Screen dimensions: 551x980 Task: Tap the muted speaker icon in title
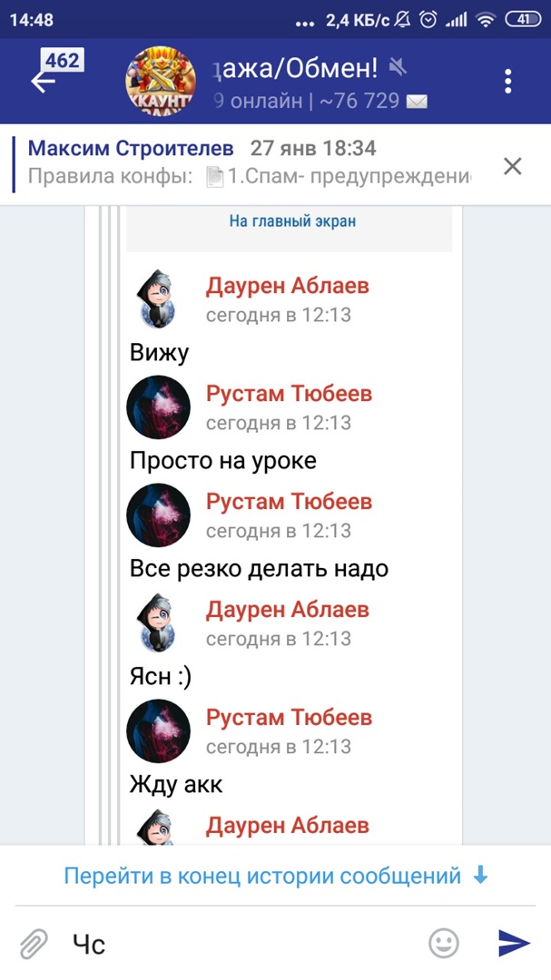398,66
